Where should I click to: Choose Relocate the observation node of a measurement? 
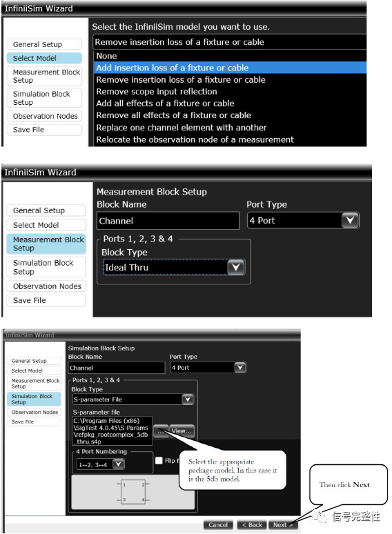click(231, 139)
